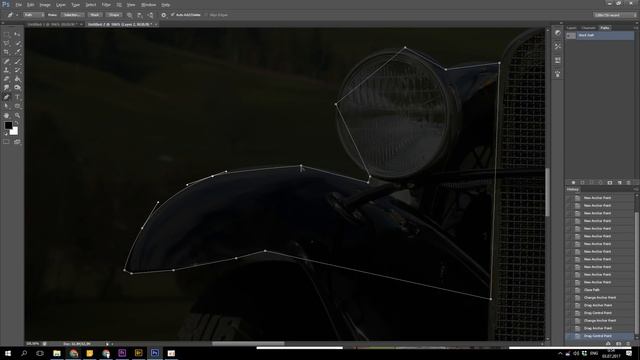
Task: Select the Hand tool
Action: [x=6, y=116]
